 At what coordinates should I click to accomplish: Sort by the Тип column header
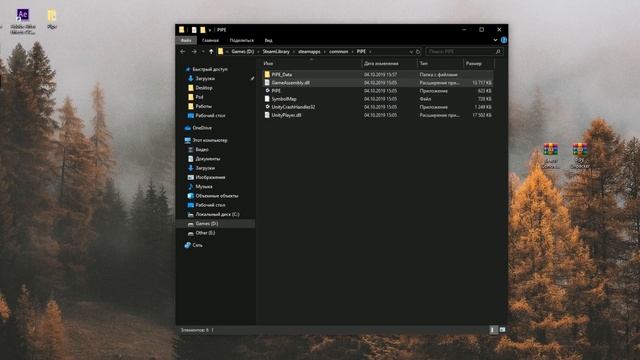[440, 64]
